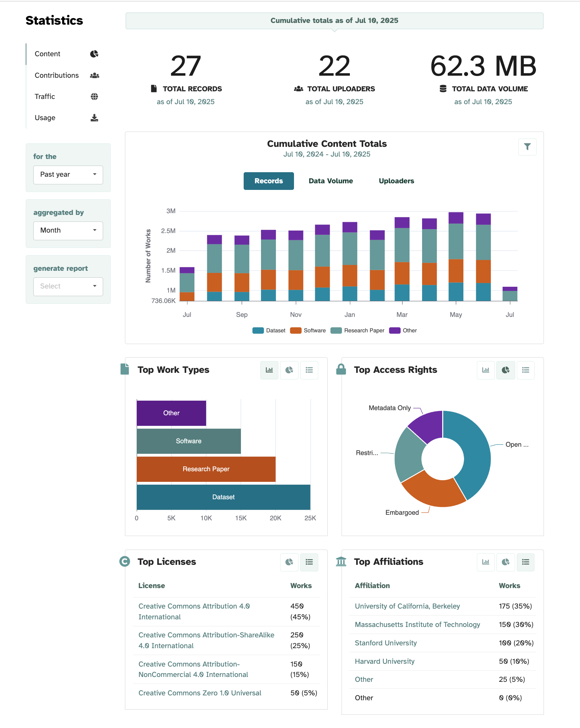Switch to the Data Volume tab
580x728 pixels.
click(330, 181)
